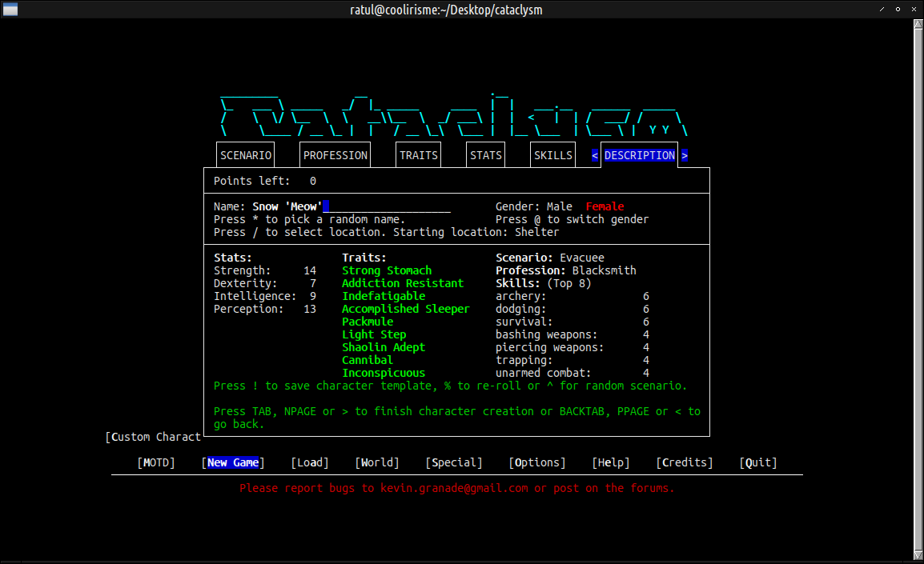
Task: Click the Cannibal trait
Action: 368,360
